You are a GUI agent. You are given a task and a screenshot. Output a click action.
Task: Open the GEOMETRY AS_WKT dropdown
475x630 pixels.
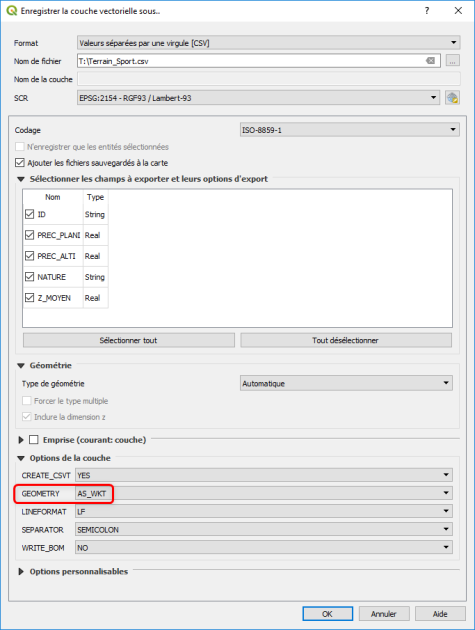(264, 493)
